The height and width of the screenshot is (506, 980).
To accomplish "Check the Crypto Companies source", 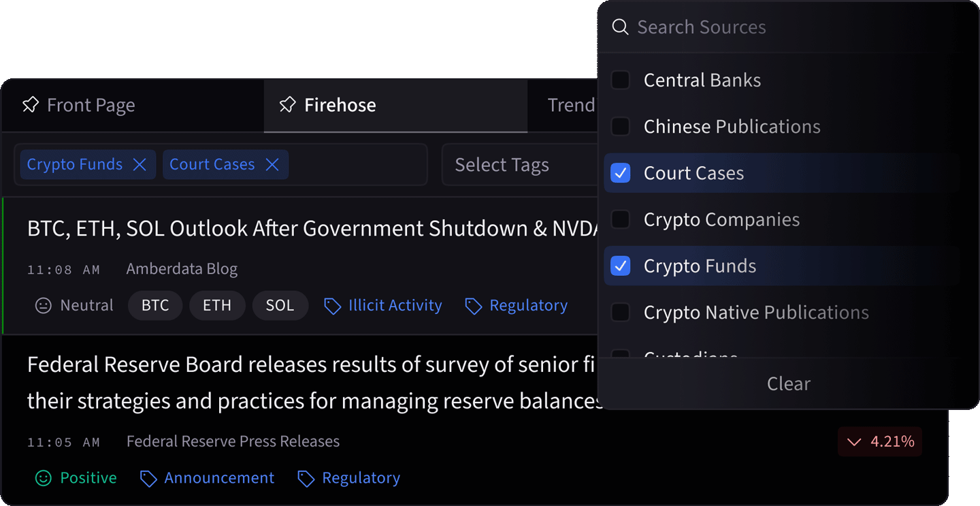I will [620, 219].
